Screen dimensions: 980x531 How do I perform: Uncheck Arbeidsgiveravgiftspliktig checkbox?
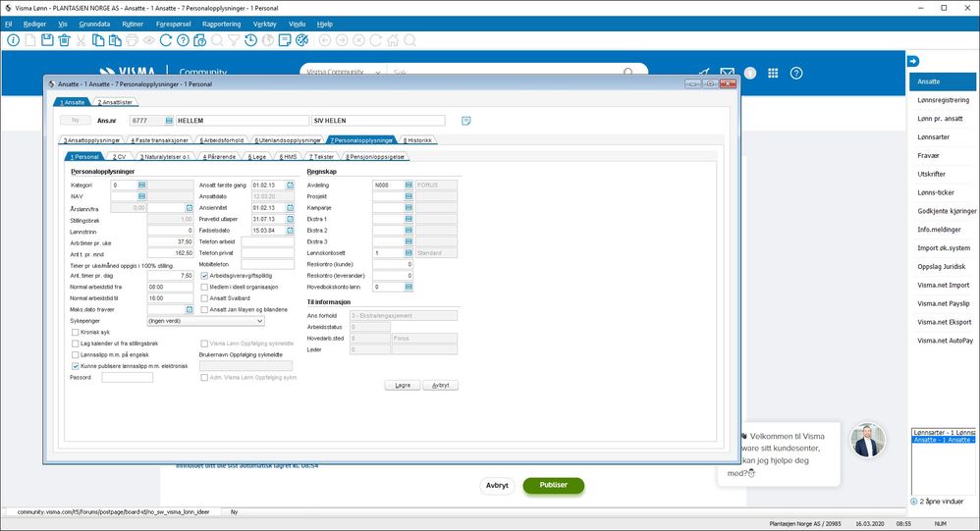[204, 276]
